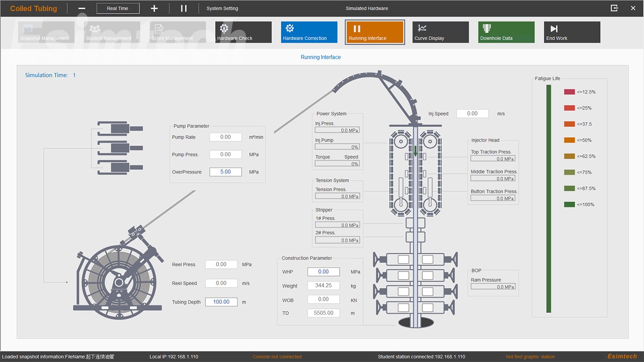Open Downhole Data

506,32
